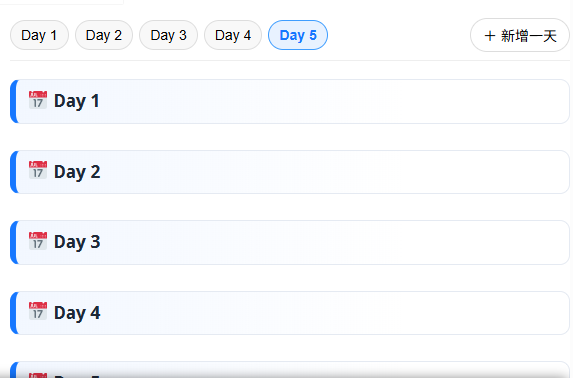Open the Day 4 tab

pos(233,35)
